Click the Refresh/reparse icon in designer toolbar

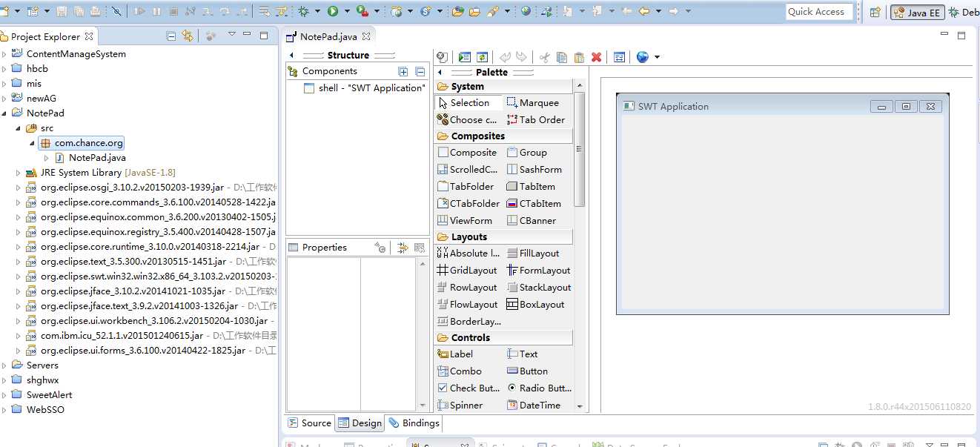(x=482, y=57)
